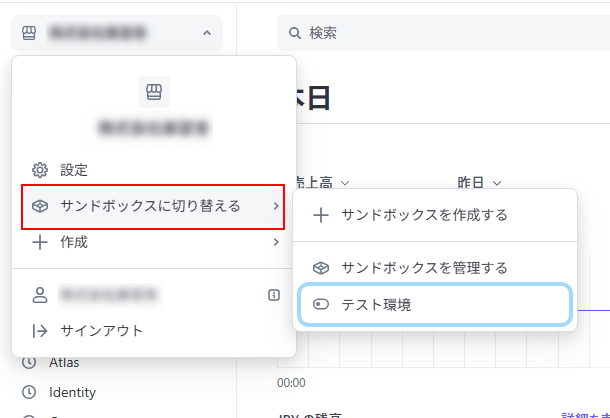610x418 pixels.
Task: Click the plus icon next to 作成
Action: pyautogui.click(x=40, y=242)
